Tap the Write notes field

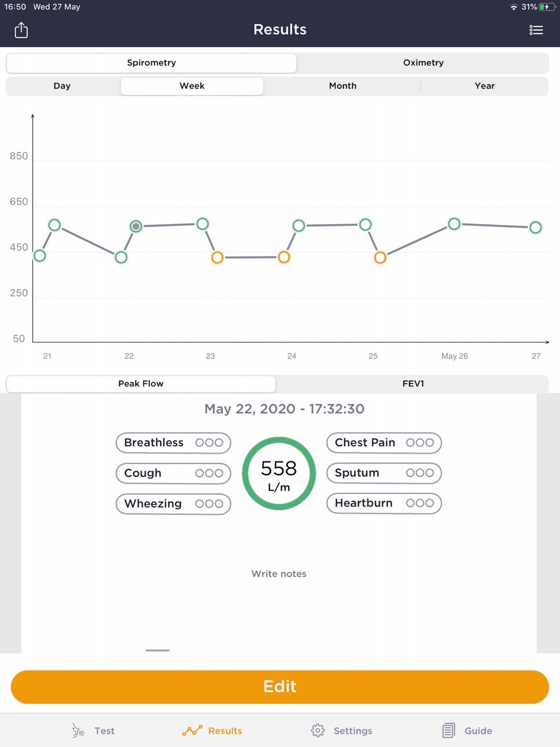[279, 574]
